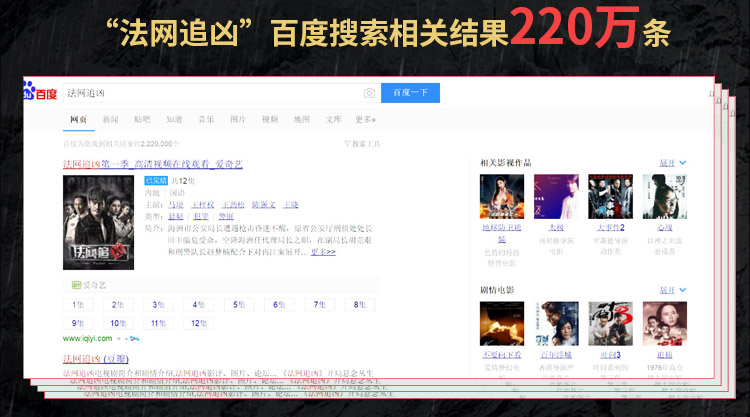Image resolution: width=750 pixels, height=417 pixels.
Task: Open the 叶问3 title link
Action: point(611,355)
